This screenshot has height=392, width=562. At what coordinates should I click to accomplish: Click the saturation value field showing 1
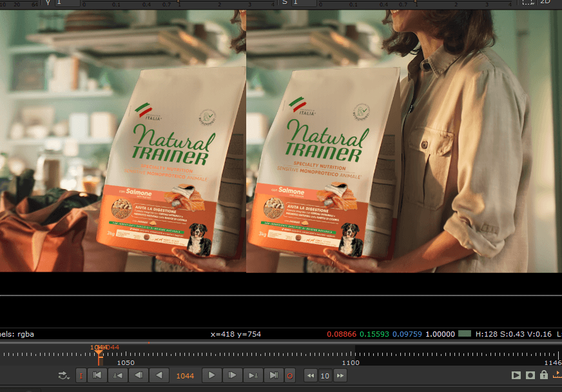coord(304,3)
